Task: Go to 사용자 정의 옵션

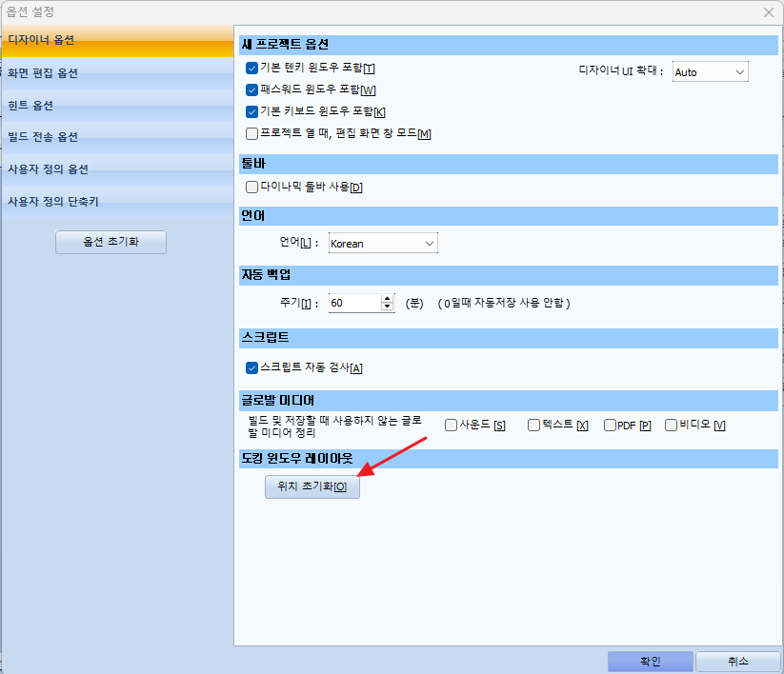Action: [x=116, y=169]
